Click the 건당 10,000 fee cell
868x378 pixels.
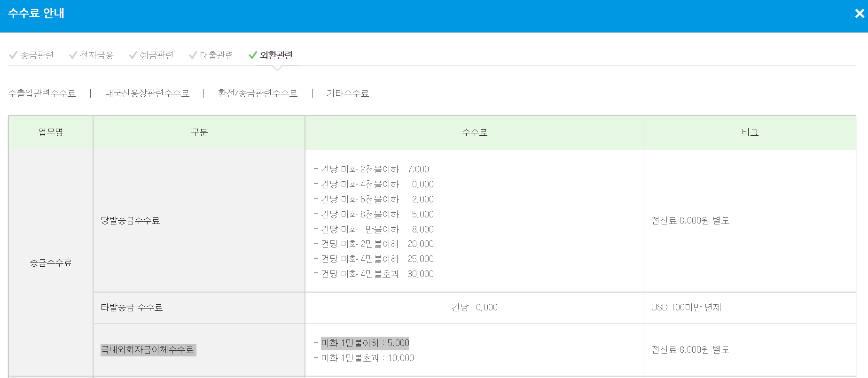(475, 308)
